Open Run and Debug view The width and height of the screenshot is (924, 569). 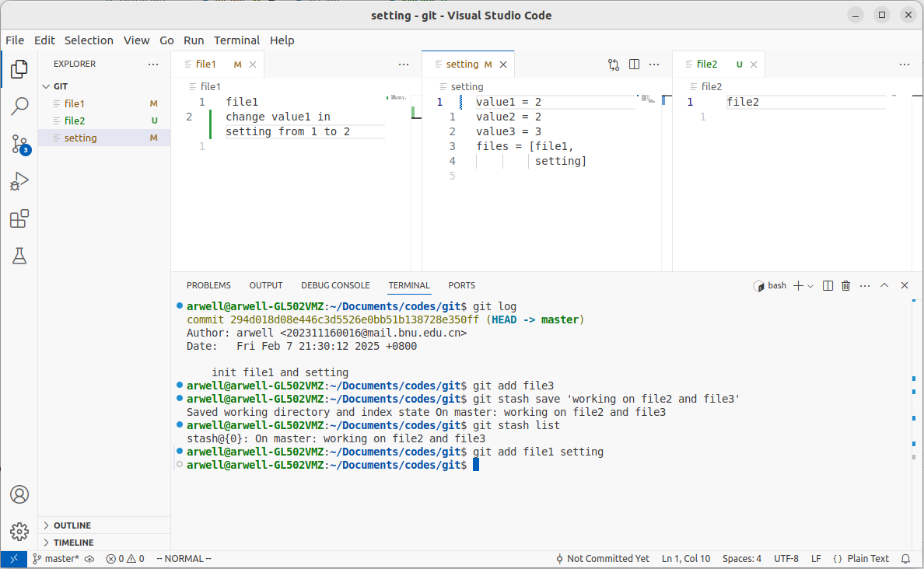pyautogui.click(x=19, y=182)
